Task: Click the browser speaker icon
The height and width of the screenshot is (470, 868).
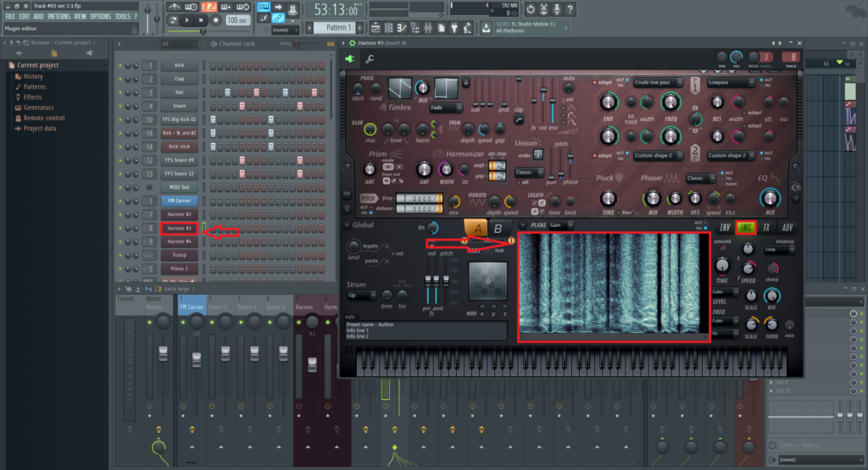Action: tap(89, 53)
